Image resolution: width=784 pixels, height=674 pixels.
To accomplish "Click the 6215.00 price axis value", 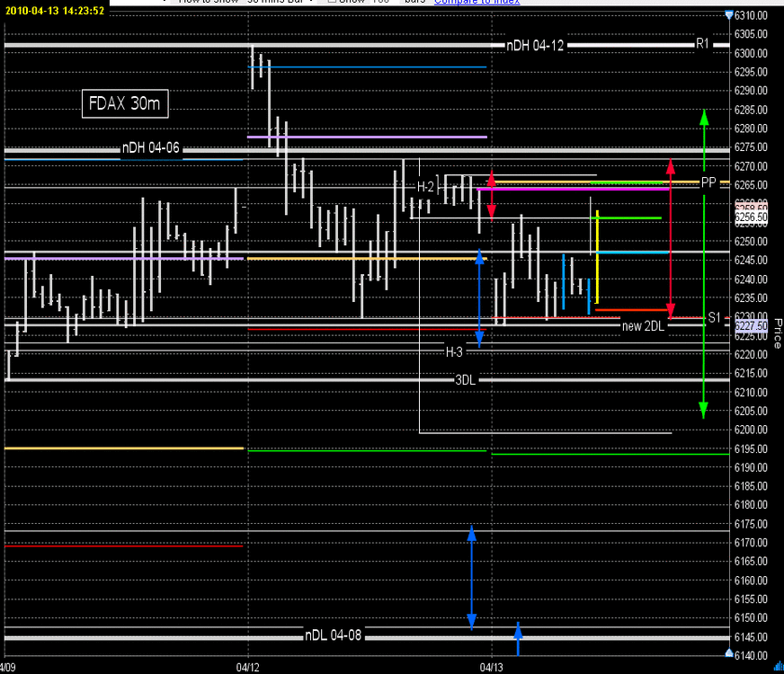I will [751, 373].
